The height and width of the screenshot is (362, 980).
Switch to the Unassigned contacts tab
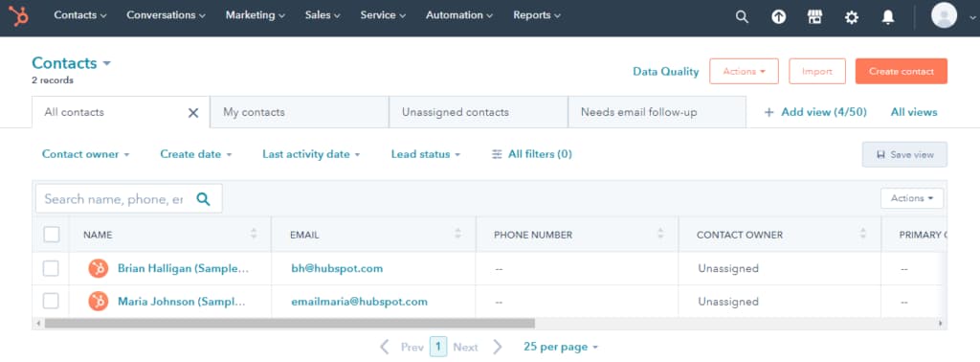[479, 113]
